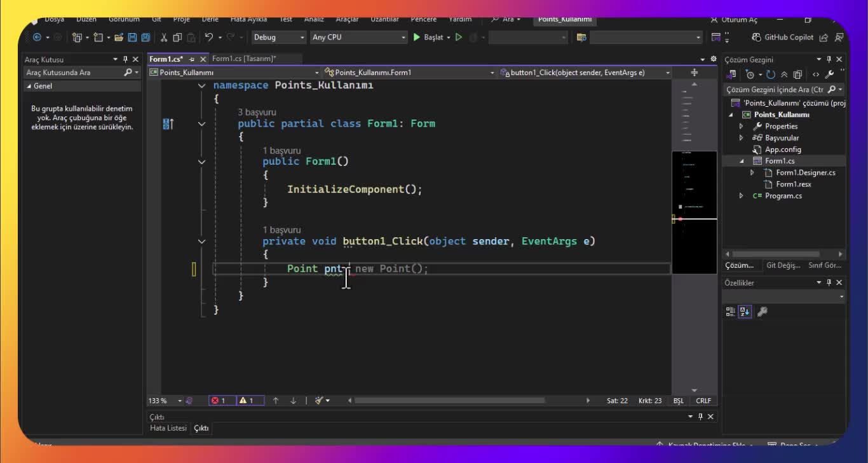Open the Pencere menu
Image resolution: width=868 pixels, height=463 pixels.
pyautogui.click(x=423, y=20)
